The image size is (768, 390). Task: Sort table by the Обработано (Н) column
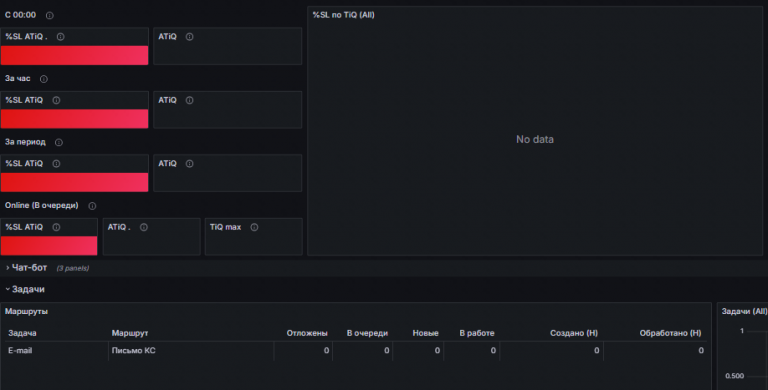pos(671,333)
